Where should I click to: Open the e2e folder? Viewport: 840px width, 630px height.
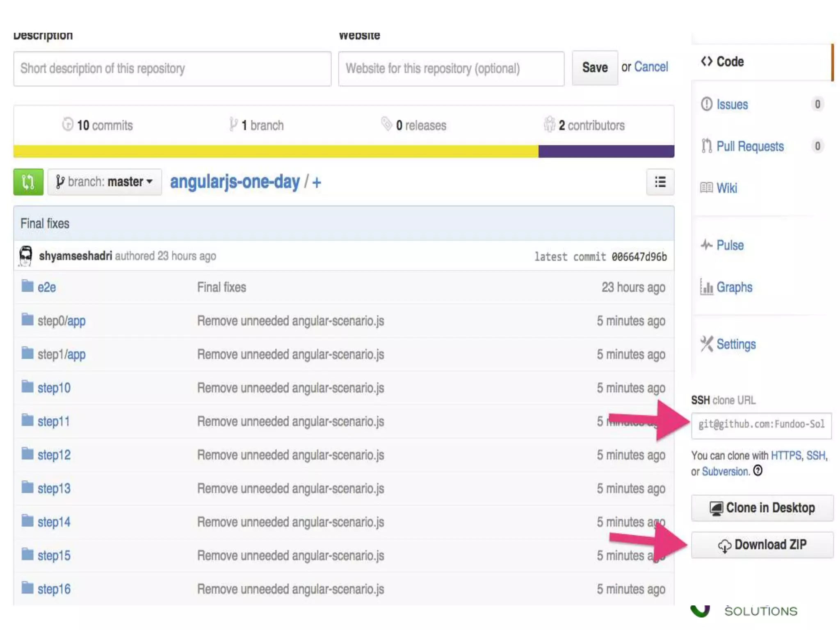[46, 287]
